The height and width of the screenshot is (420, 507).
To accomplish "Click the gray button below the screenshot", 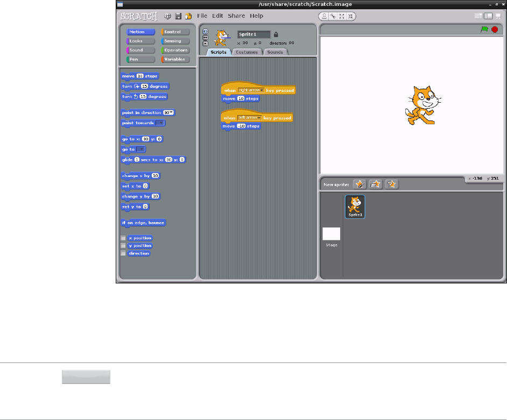I will [86, 377].
